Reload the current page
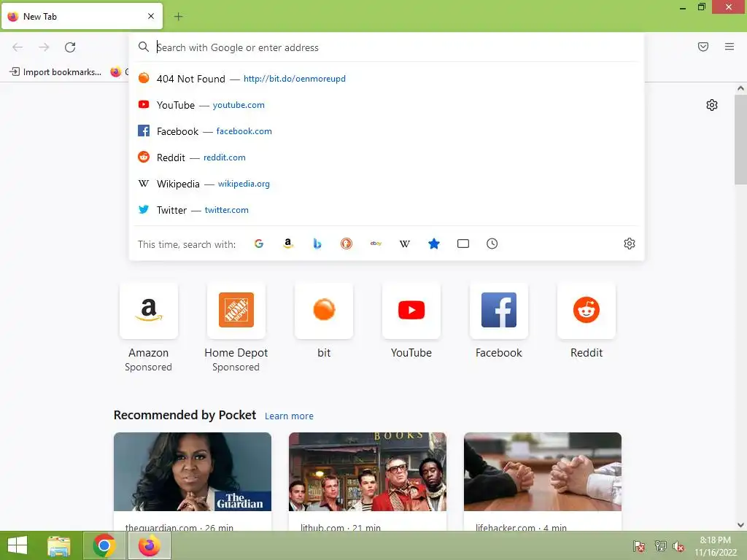 (70, 47)
